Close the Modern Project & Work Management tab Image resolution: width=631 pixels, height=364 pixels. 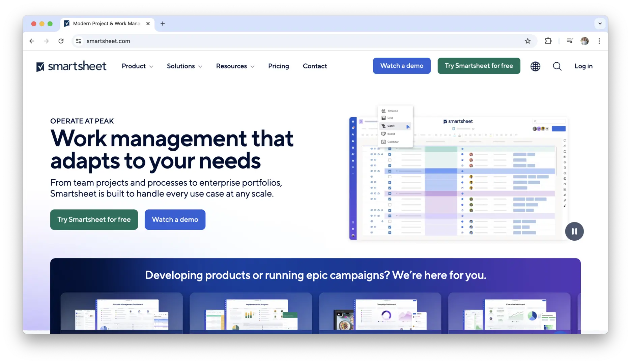(148, 24)
